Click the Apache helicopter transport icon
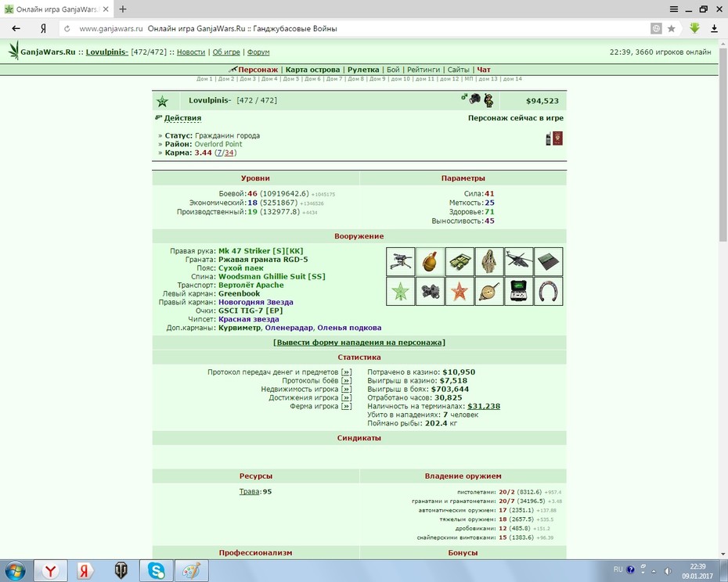This screenshot has width=728, height=582. click(x=519, y=262)
